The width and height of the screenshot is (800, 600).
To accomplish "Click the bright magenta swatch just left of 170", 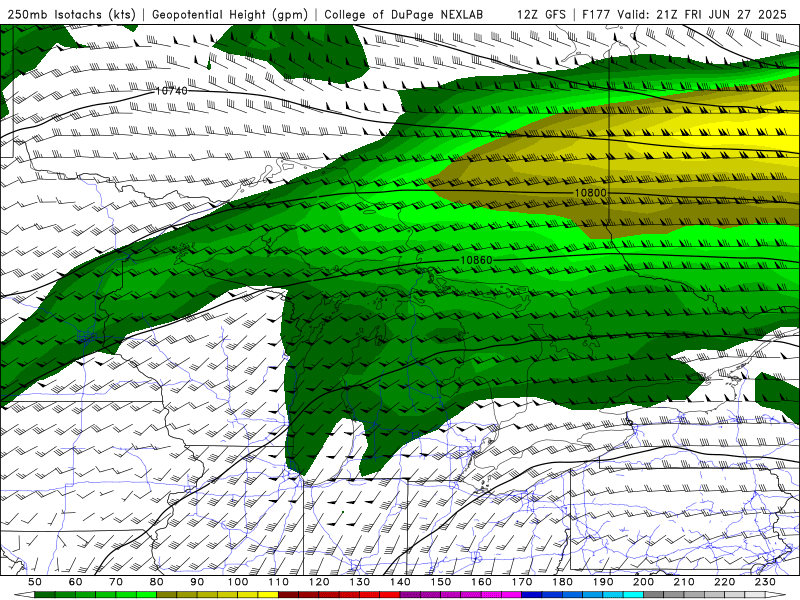I will 511,595.
